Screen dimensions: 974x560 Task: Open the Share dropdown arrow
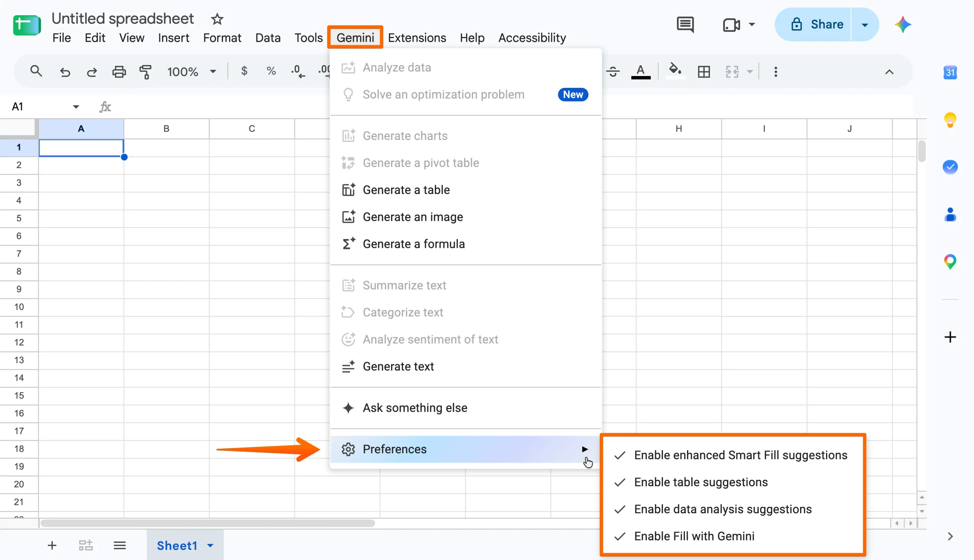[x=864, y=25]
